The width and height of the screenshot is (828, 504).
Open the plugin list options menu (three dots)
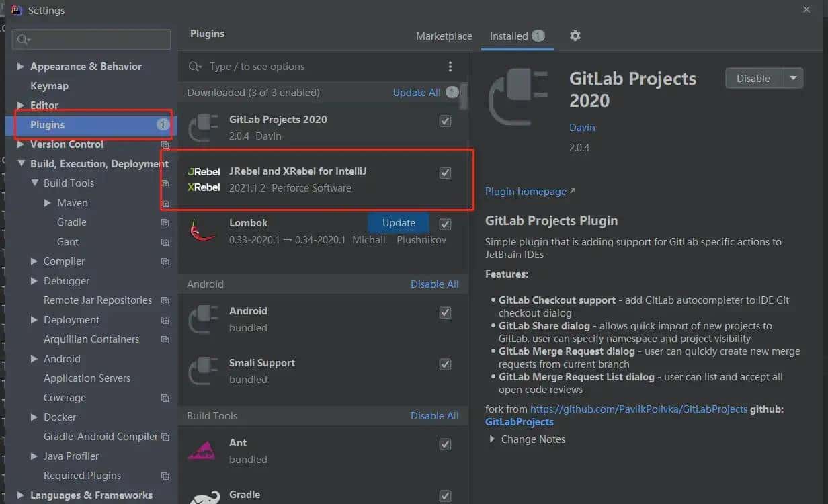(x=450, y=67)
